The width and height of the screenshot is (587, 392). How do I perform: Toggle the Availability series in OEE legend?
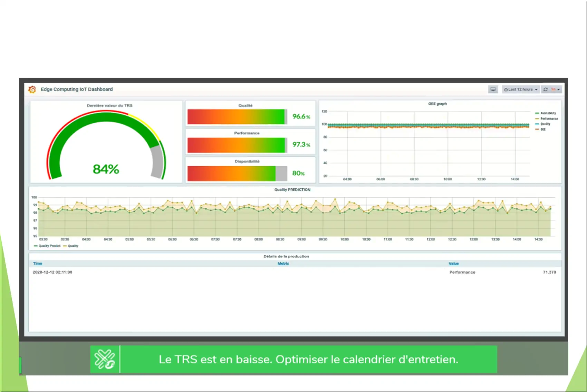[x=546, y=113]
